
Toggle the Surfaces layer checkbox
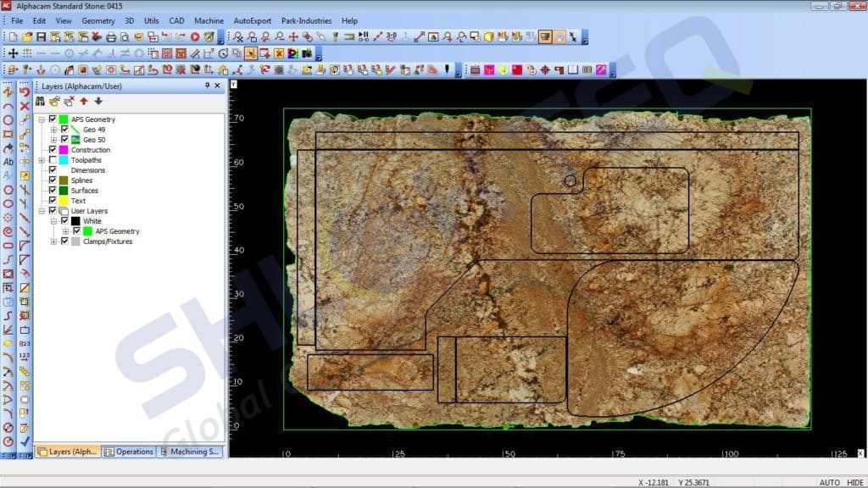pos(53,191)
